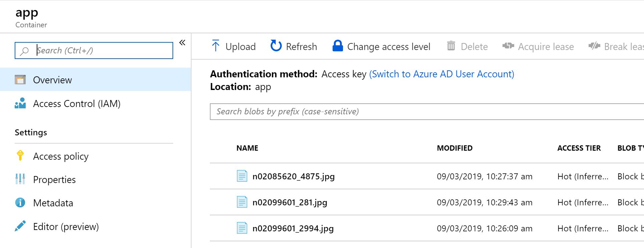Click the Refresh button label
The height and width of the screenshot is (248, 644).
(301, 46)
